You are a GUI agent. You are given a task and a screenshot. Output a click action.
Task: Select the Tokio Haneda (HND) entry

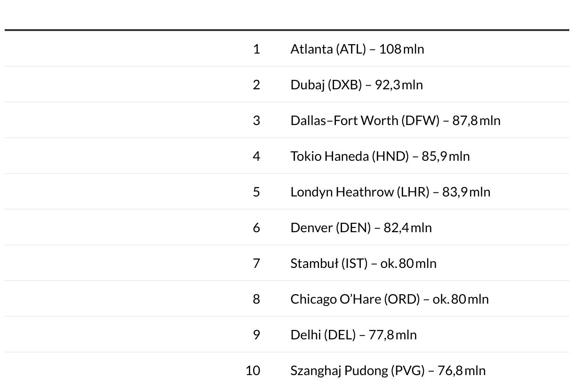380,156
